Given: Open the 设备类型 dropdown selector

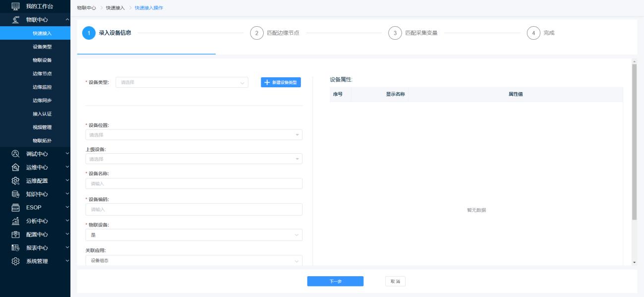Looking at the screenshot, I should (x=181, y=82).
